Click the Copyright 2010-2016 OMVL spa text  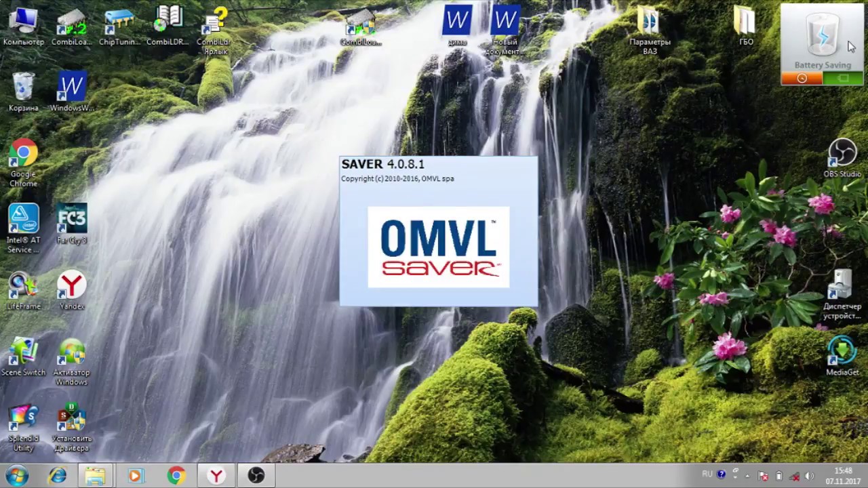click(x=397, y=179)
